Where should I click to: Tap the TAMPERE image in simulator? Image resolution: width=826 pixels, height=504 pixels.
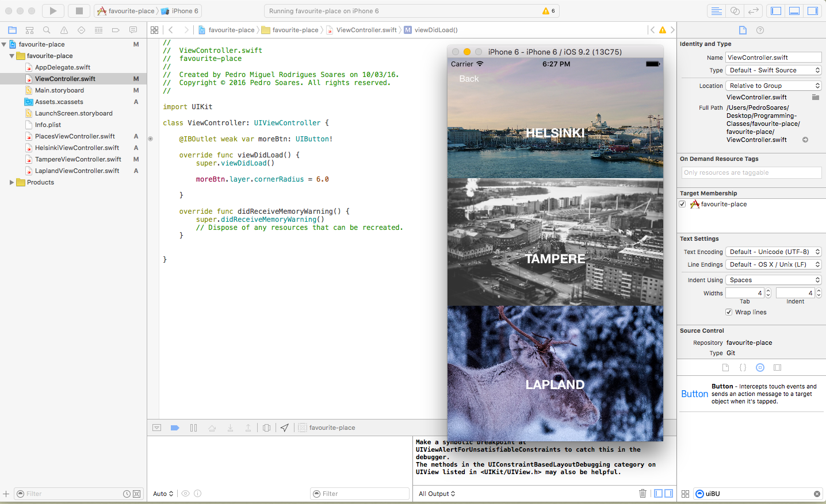pyautogui.click(x=555, y=242)
